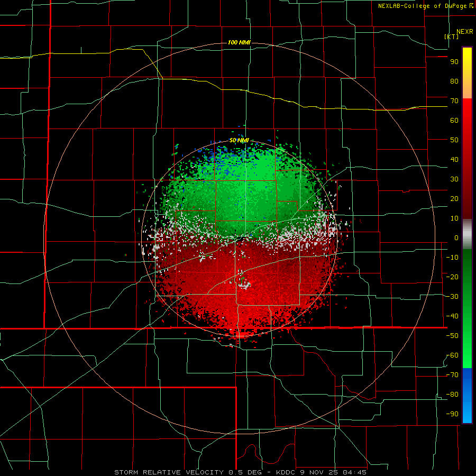Viewport: 476px width, 476px height.
Task: Click the 20 value on velocity scale
Action: pos(454,198)
